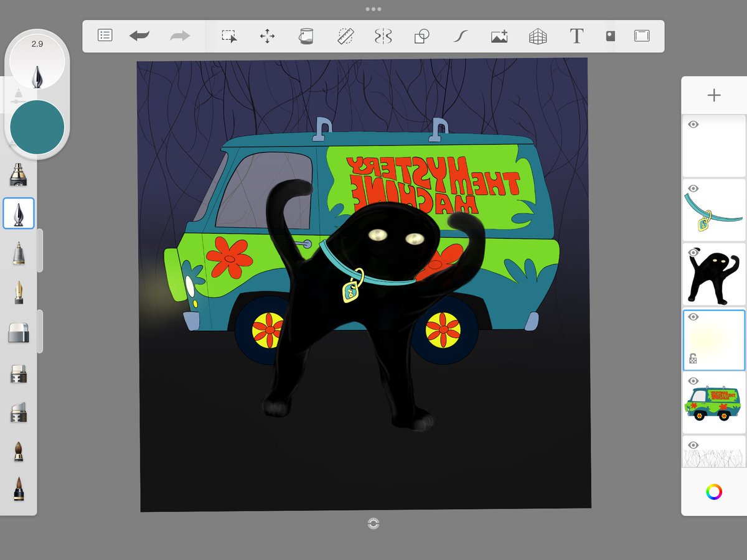747x560 pixels.
Task: Select the tree branches layer thumbnail
Action: [x=714, y=452]
